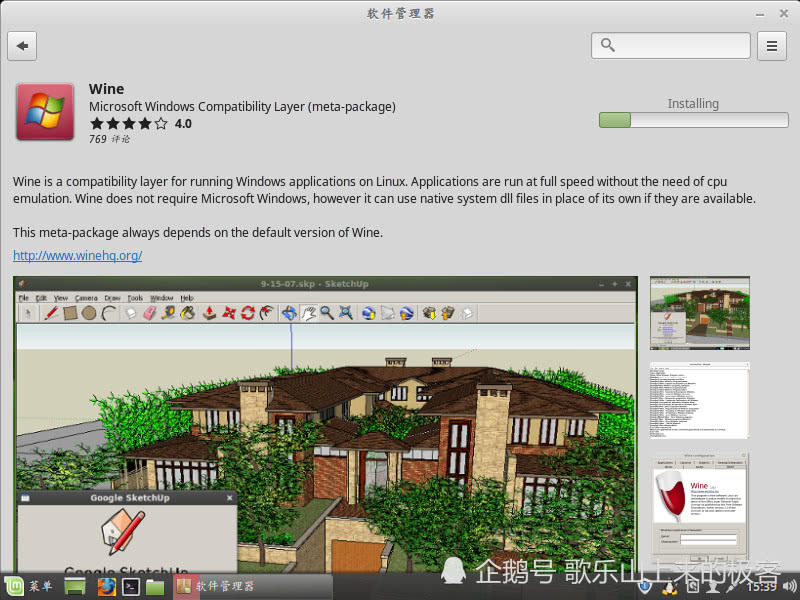Click the large SketchUp screenshot preview
Image resolution: width=800 pixels, height=600 pixels.
coord(326,424)
